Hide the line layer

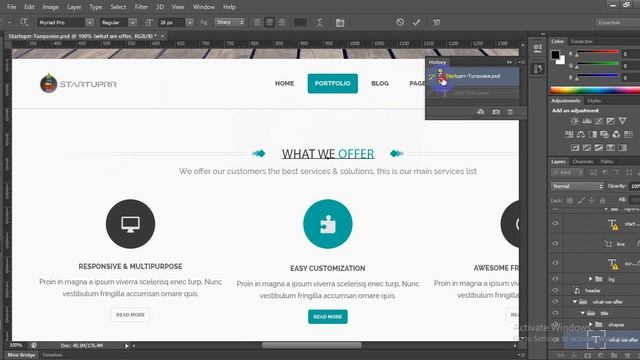pyautogui.click(x=555, y=244)
